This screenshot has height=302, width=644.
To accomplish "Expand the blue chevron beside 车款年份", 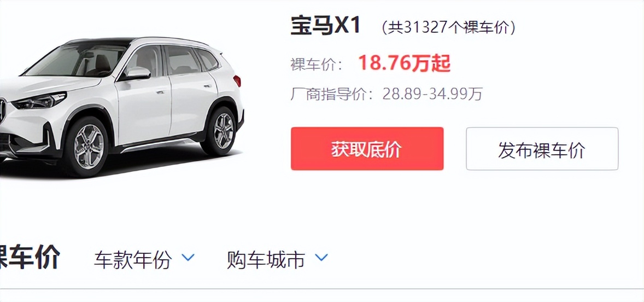I will click(x=188, y=258).
